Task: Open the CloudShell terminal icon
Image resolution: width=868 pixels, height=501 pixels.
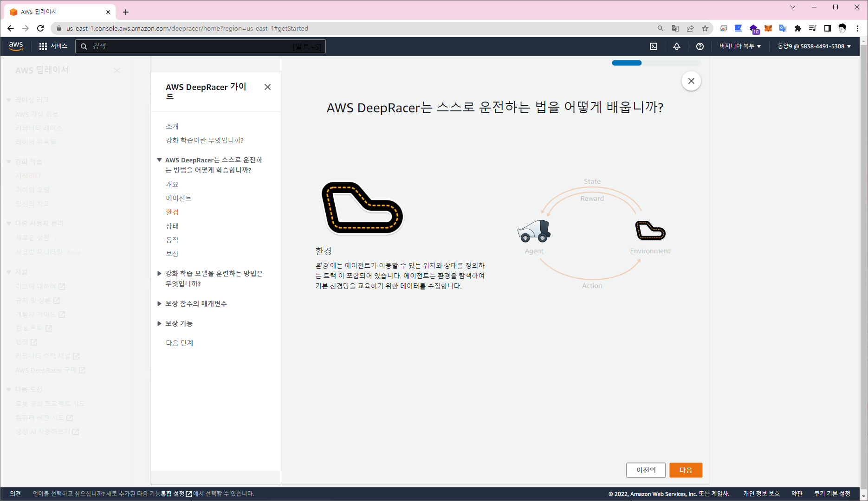Action: [x=654, y=46]
